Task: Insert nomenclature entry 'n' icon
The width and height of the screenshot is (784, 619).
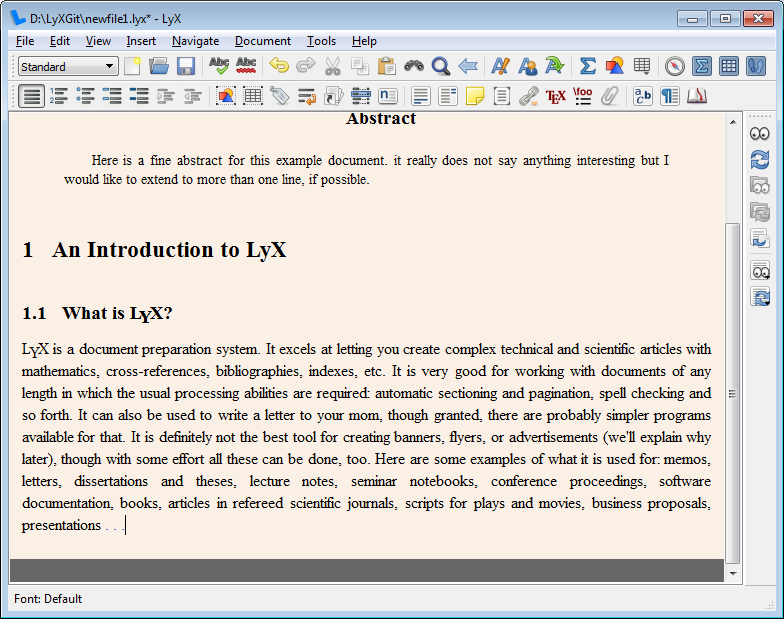Action: (x=388, y=96)
